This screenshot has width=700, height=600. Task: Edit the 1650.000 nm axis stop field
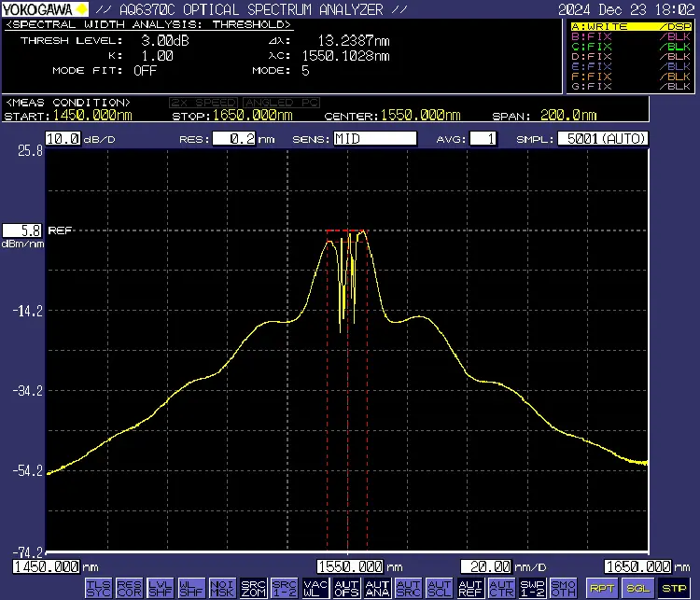tap(637, 566)
